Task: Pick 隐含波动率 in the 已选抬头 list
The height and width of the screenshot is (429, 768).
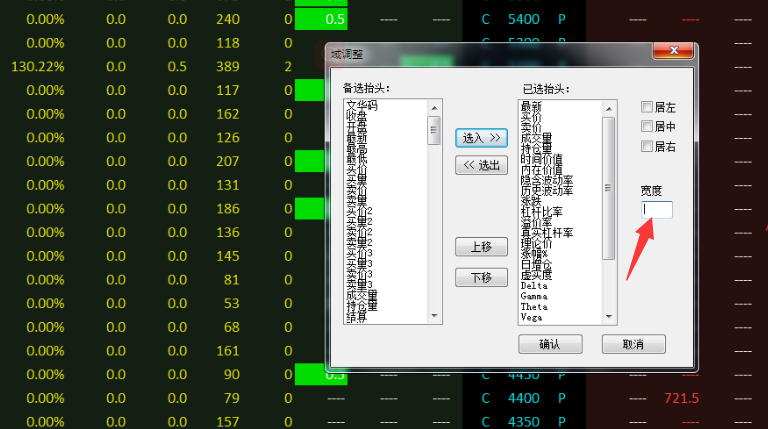Action: pyautogui.click(x=547, y=180)
